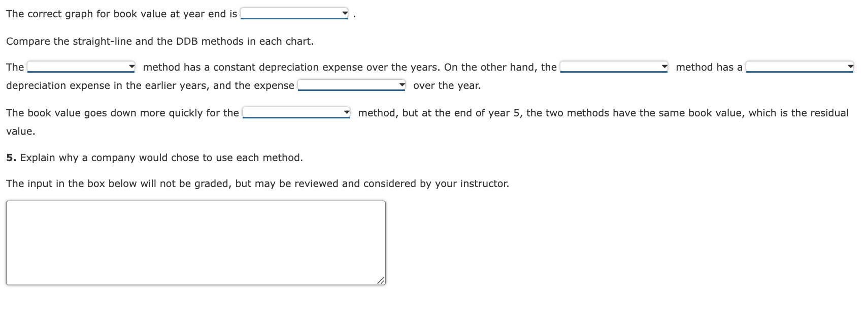The image size is (868, 312).
Task: Click the arrow on the expense trend dropdown
Action: 403,84
